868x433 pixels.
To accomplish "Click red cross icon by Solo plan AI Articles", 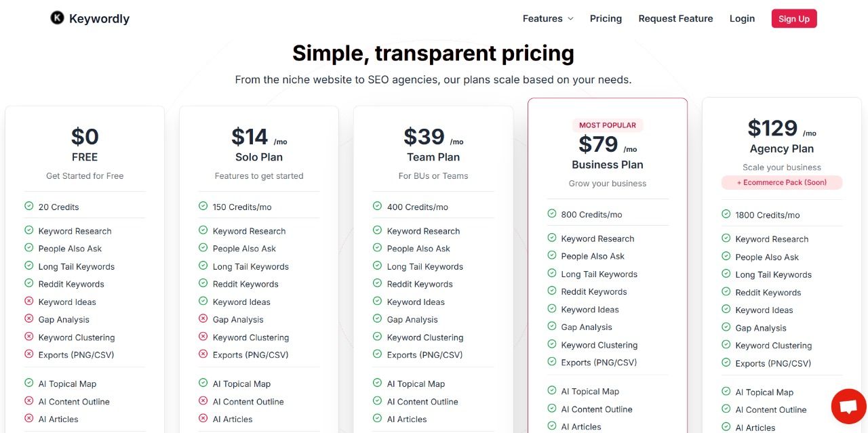I will coord(203,419).
